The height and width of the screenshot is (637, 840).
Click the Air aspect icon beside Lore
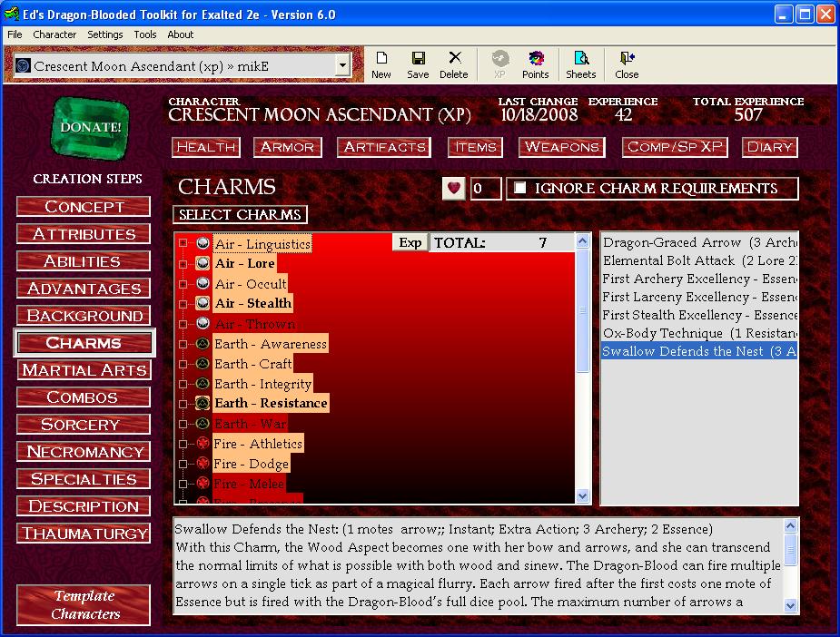(x=203, y=263)
